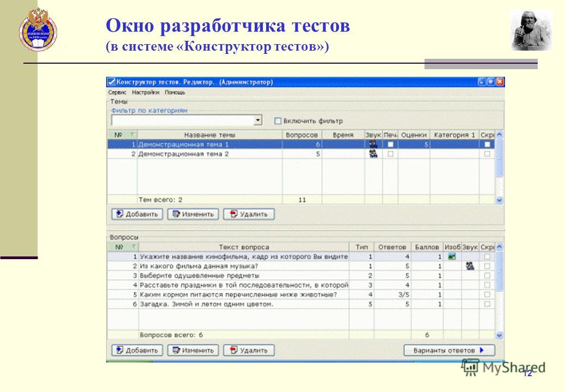Toggle hidden checkbox for question 1
Screen dimensions: 566x392
coord(487,256)
